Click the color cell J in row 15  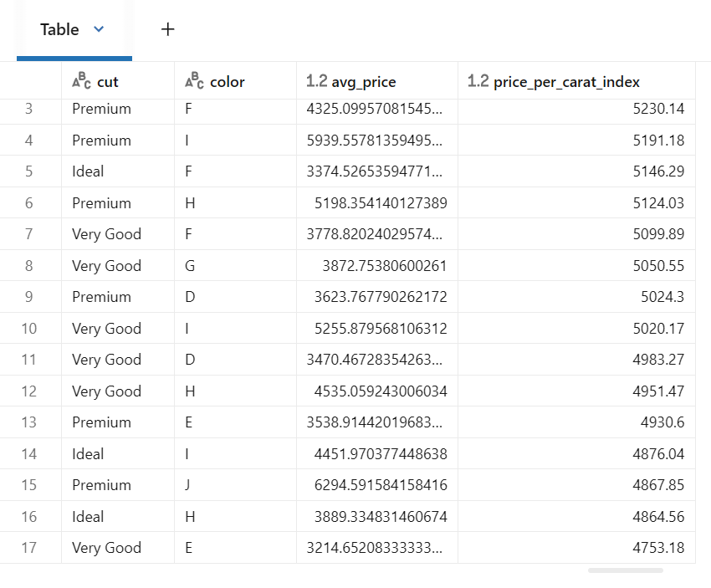click(x=188, y=485)
